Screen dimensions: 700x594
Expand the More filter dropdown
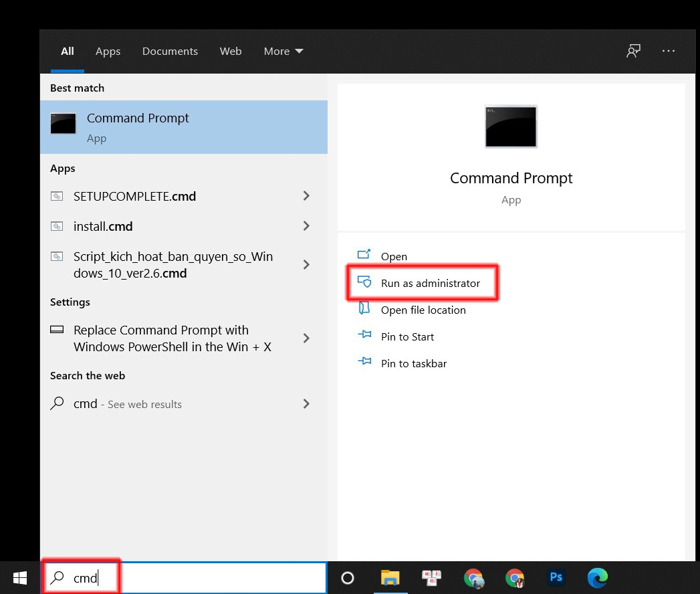point(283,52)
